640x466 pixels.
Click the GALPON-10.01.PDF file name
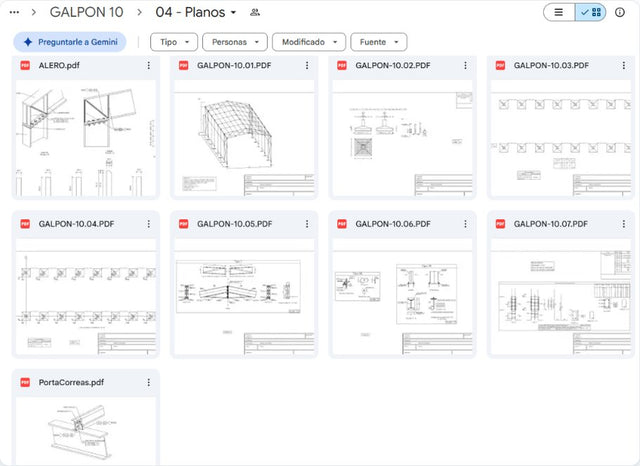[234, 65]
